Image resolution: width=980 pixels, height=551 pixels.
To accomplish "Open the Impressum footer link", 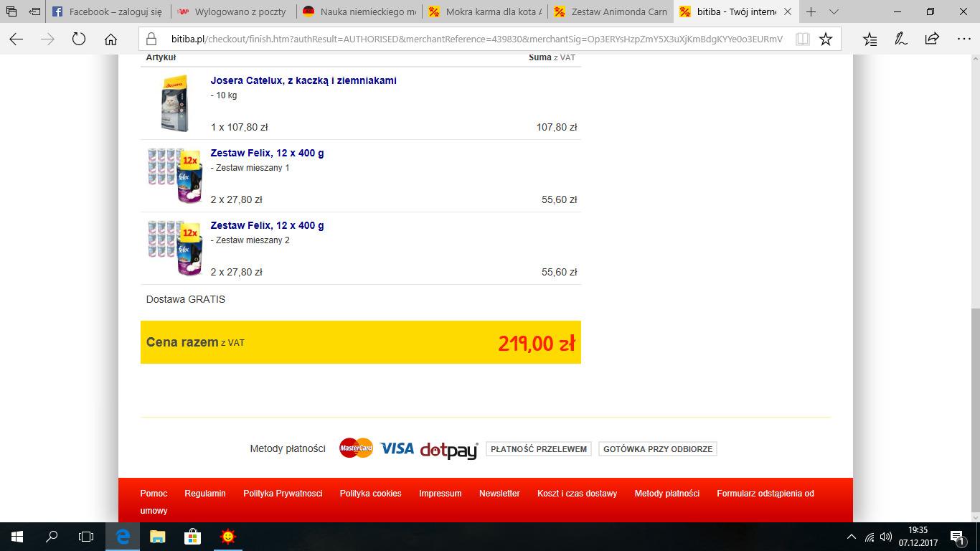I will (440, 494).
